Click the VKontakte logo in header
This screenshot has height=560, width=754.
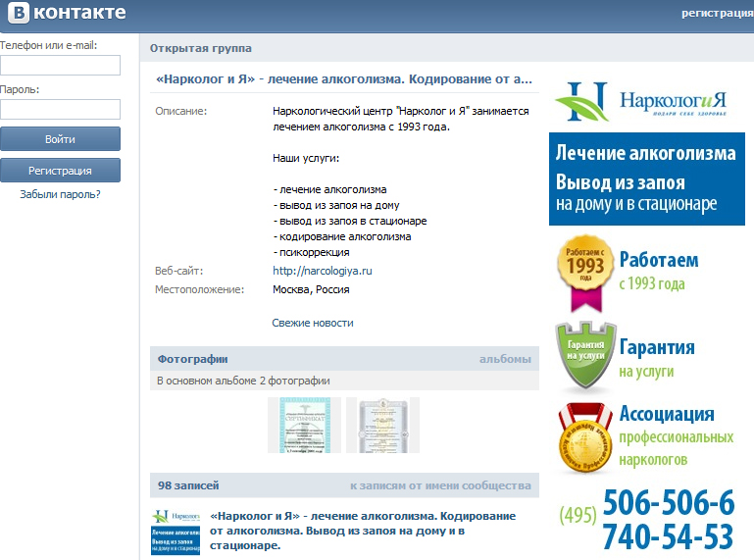[67, 12]
